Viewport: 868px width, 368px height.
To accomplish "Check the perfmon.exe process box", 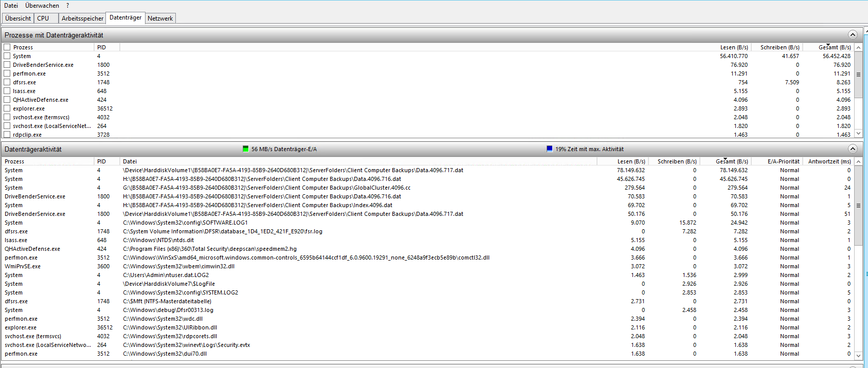I will 7,73.
